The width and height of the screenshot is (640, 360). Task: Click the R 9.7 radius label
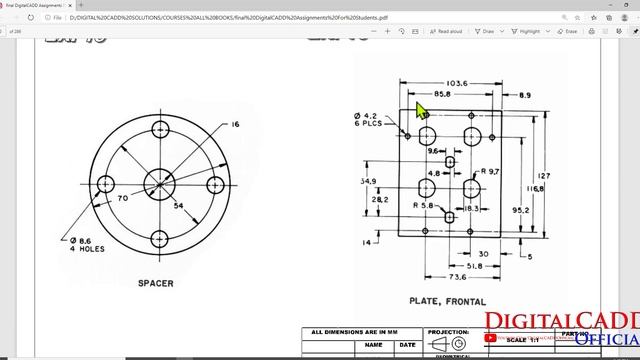tap(490, 171)
